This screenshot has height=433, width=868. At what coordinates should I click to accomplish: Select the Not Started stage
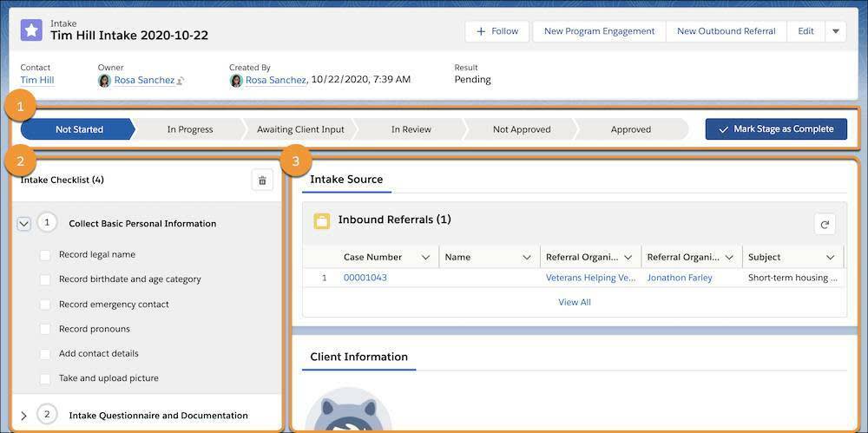pos(79,129)
